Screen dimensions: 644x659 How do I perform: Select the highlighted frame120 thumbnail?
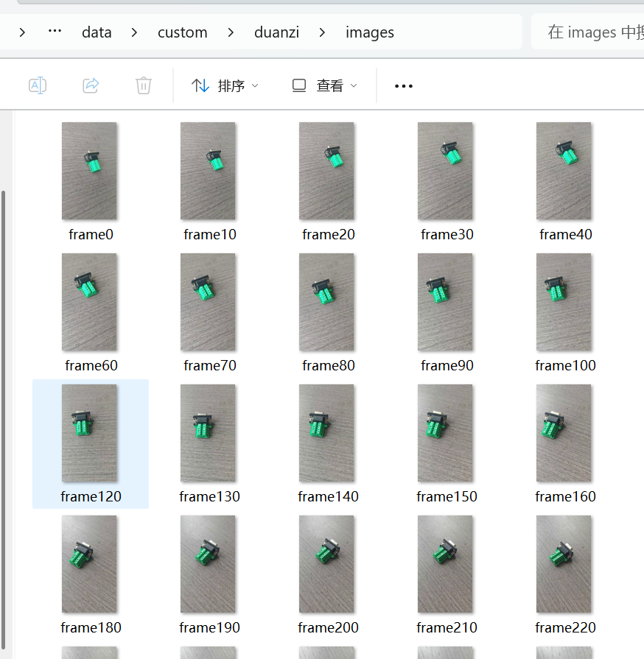coord(89,433)
